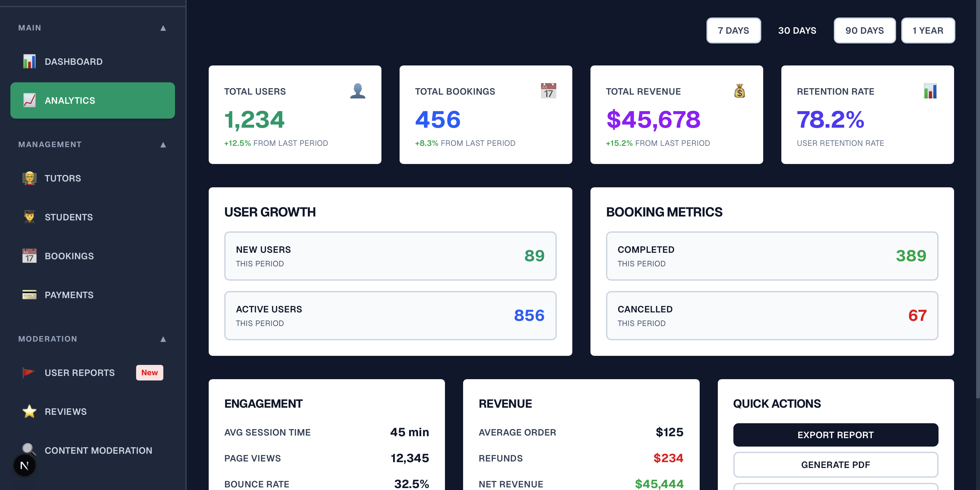Click the New badge beside User Reports

[x=149, y=372]
